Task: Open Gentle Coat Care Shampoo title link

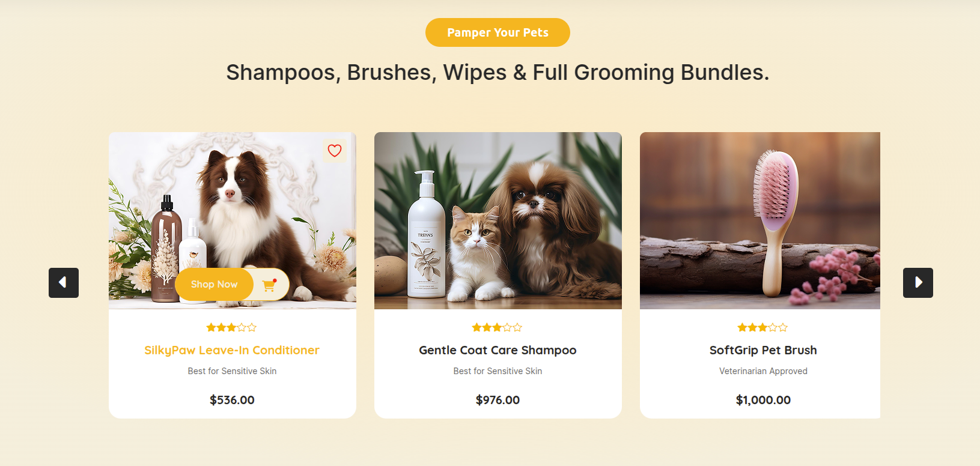Action: click(498, 350)
